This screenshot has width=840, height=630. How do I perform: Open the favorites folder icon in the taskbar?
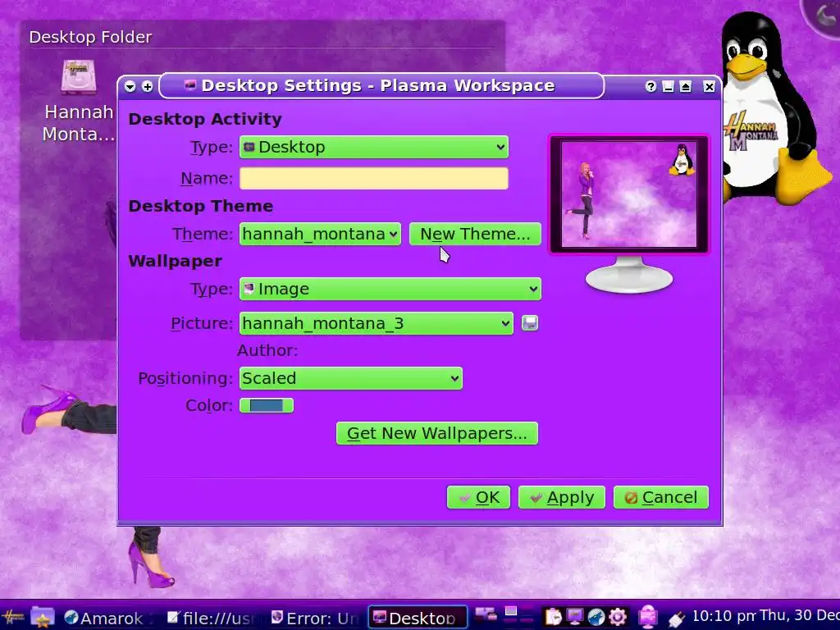tap(43, 617)
